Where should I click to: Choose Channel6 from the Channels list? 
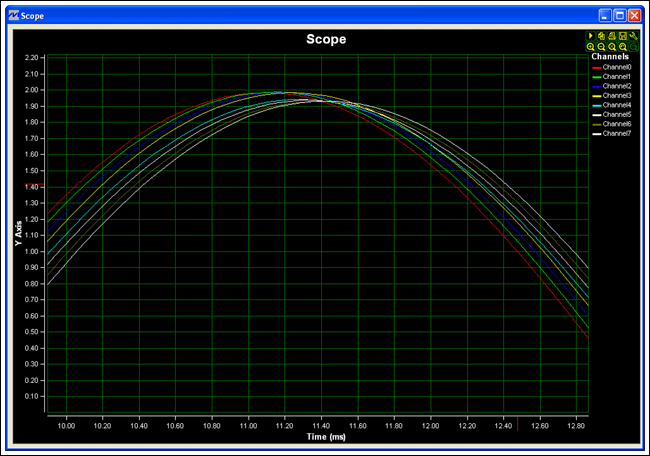pos(617,124)
